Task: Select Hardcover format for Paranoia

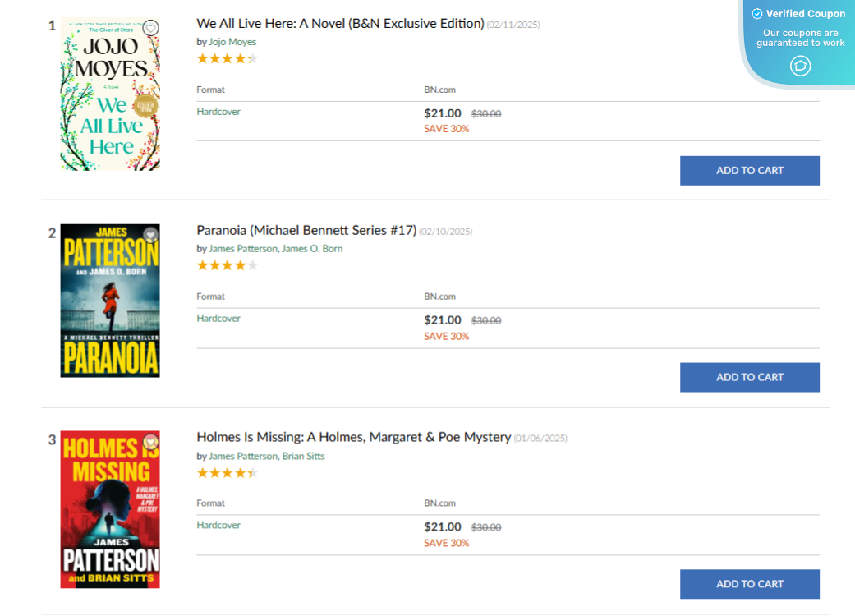Action: pos(218,319)
